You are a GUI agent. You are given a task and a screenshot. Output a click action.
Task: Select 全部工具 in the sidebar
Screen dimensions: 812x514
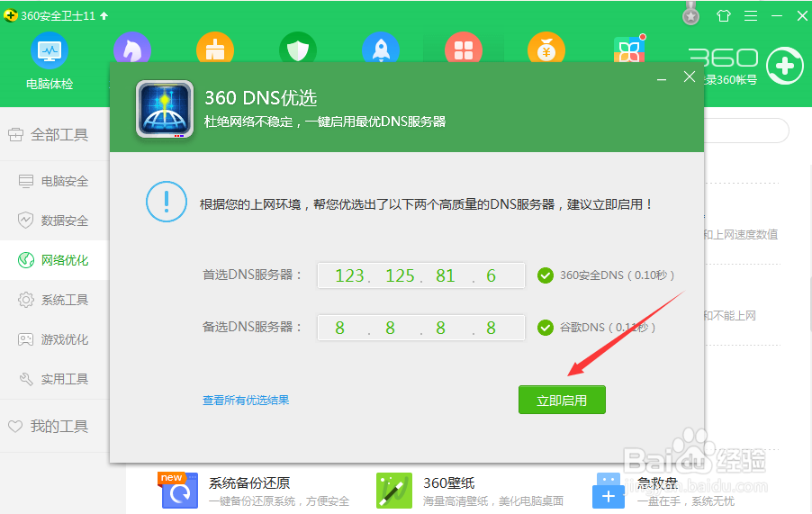click(x=54, y=135)
